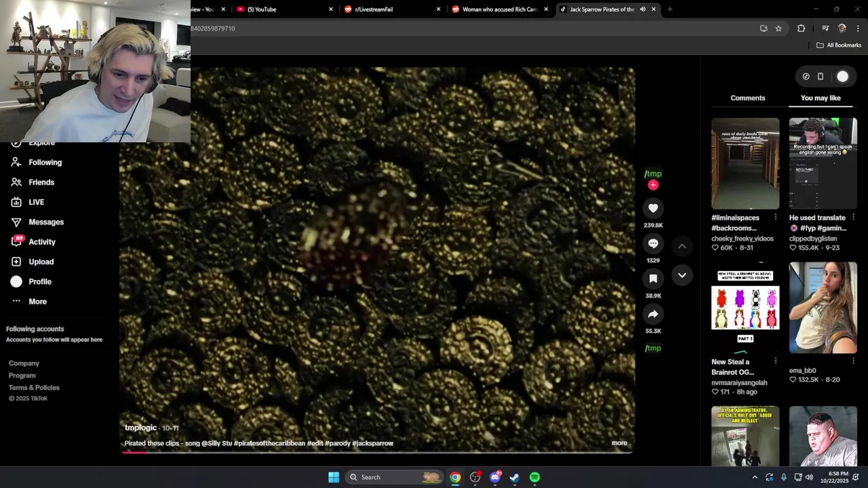This screenshot has height=488, width=868.
Task: Open Windows Start menu
Action: (334, 477)
